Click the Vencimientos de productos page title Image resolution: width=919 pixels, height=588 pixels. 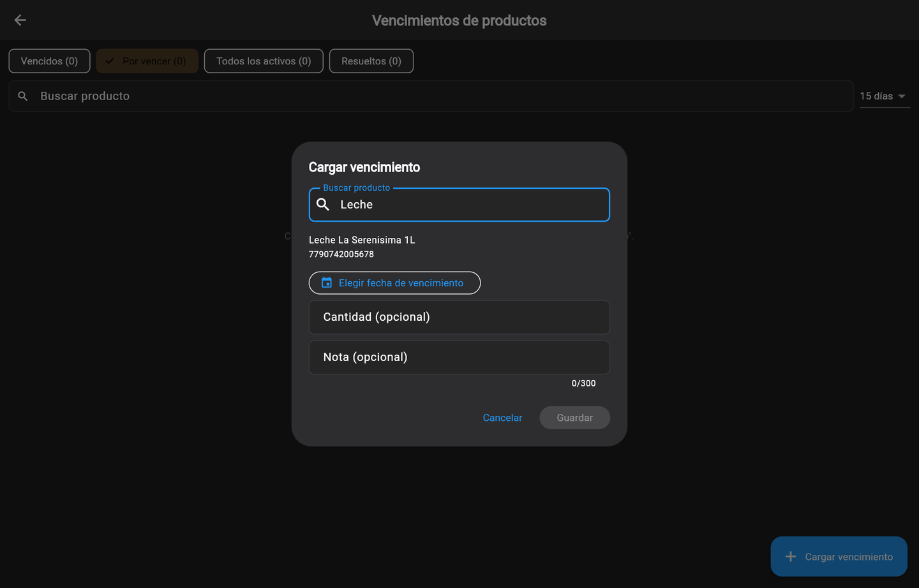[459, 20]
